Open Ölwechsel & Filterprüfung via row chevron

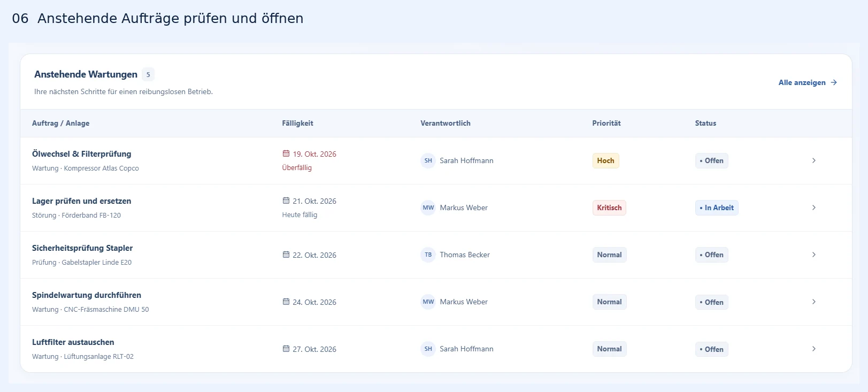(813, 160)
